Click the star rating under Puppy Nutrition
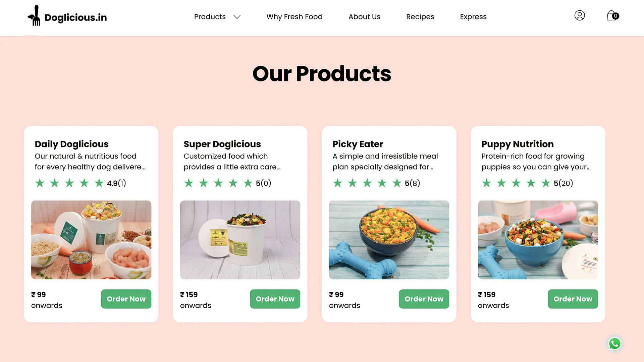The height and width of the screenshot is (362, 644). pos(516,183)
